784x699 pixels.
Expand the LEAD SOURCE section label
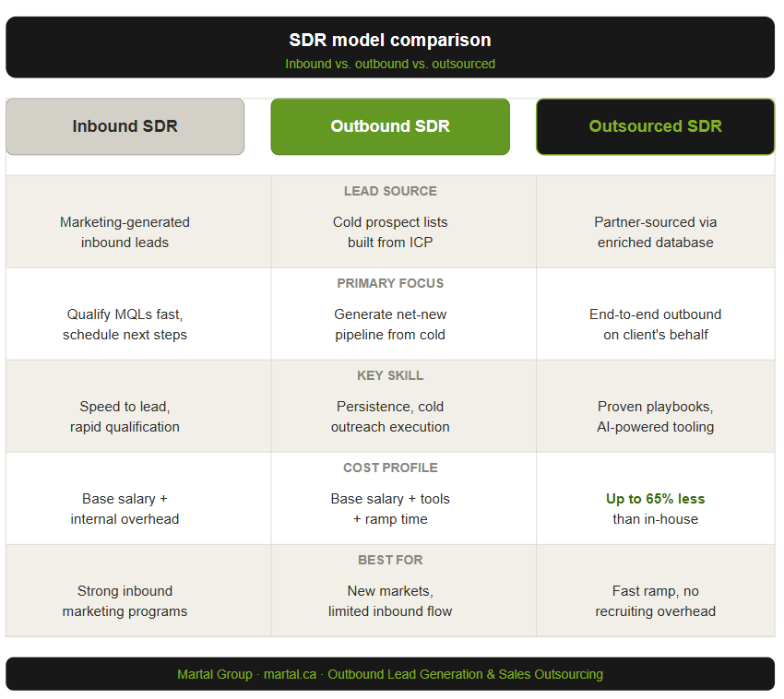(x=389, y=191)
